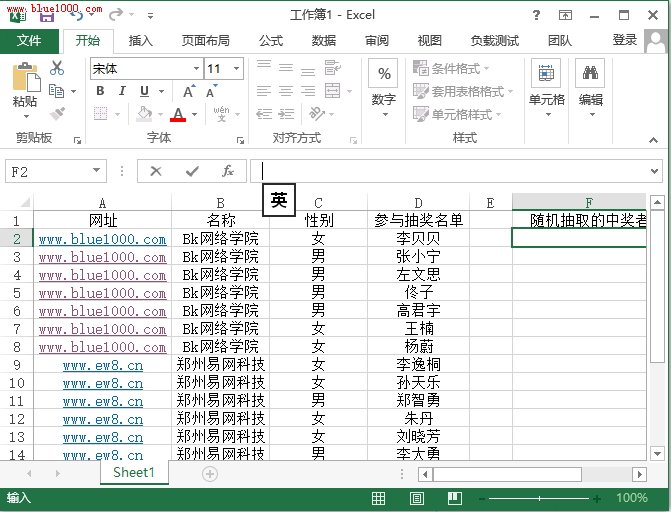The image size is (671, 512).
Task: Confirm entry with check mark
Action: click(x=192, y=171)
